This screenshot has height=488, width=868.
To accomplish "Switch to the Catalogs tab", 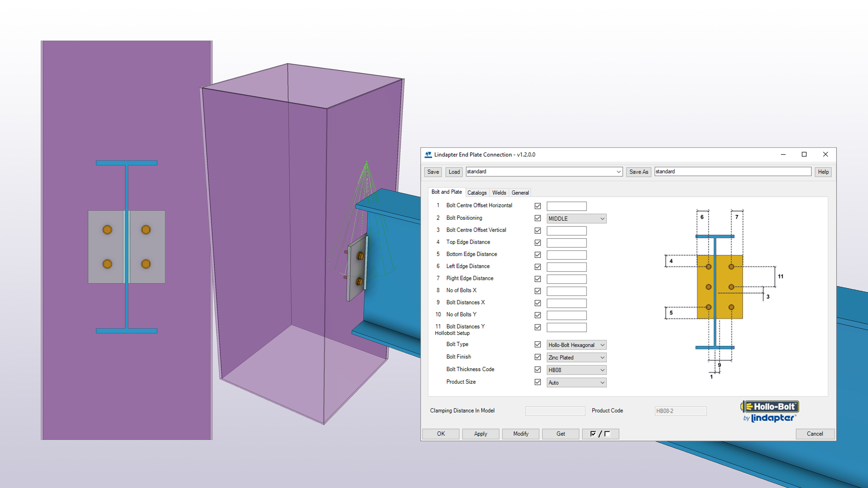I will [x=477, y=193].
